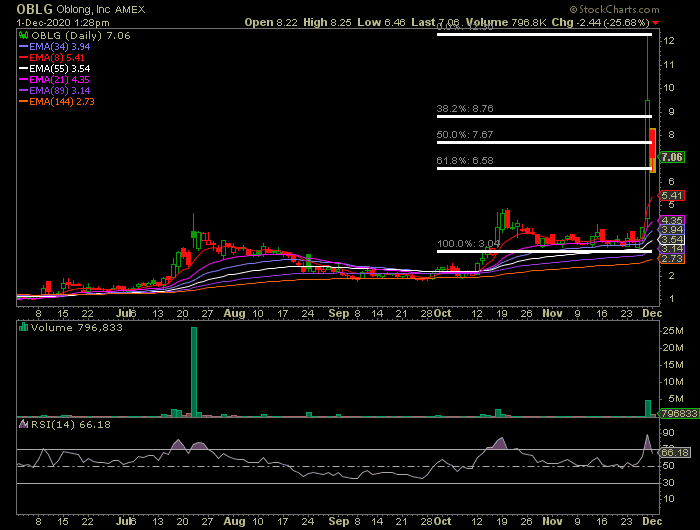Click the EMA(8) 5.41 legend entry
The image size is (700, 530).
click(x=52, y=58)
